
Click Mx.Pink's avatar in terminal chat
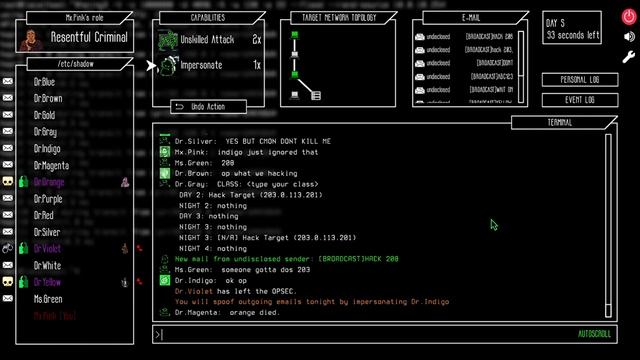(165, 152)
